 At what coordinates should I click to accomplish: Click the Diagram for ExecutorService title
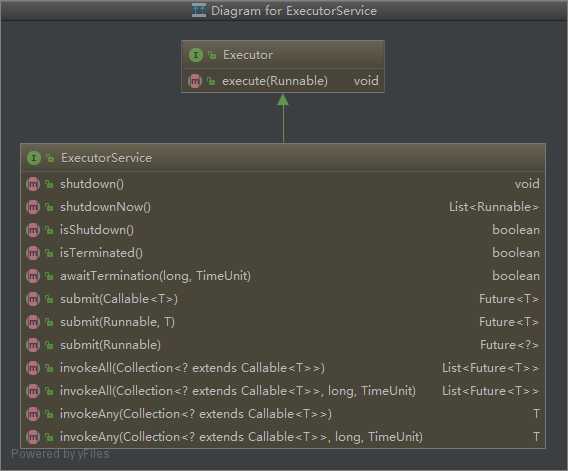pos(294,11)
